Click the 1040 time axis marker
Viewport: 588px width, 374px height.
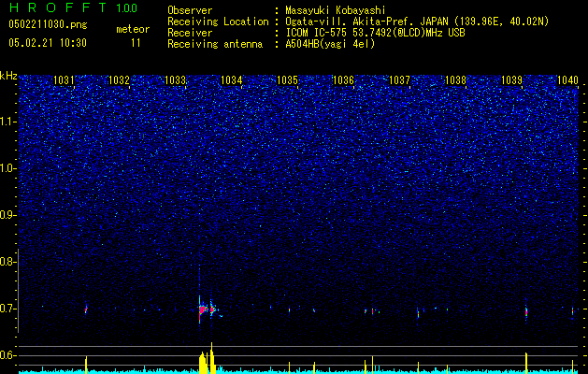567,80
